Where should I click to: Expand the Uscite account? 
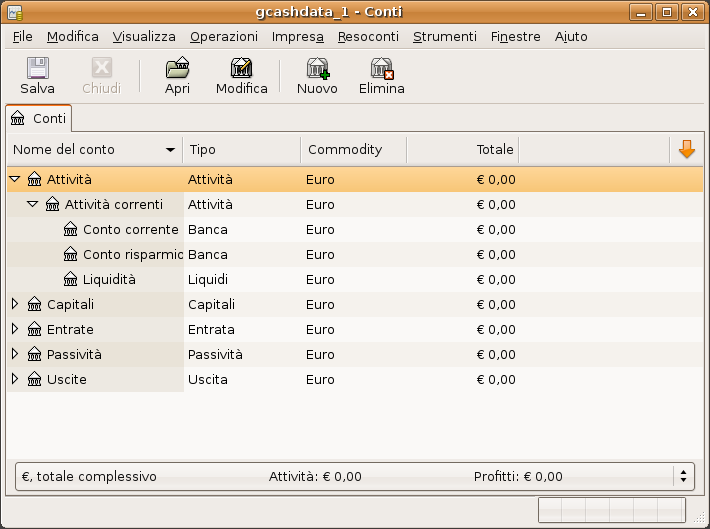point(14,379)
